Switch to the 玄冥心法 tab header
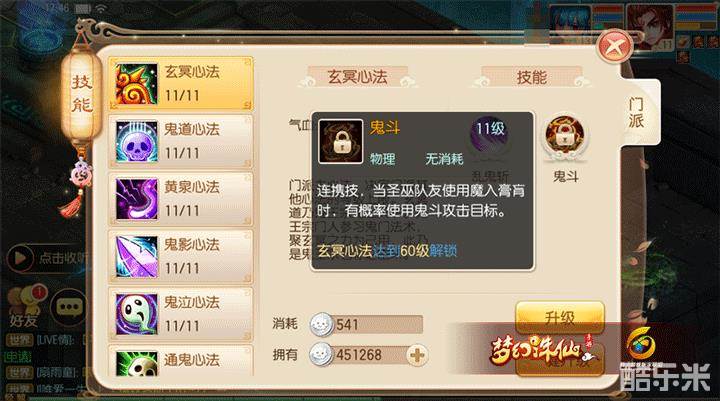Screen dimensions: 720x401 (357, 77)
